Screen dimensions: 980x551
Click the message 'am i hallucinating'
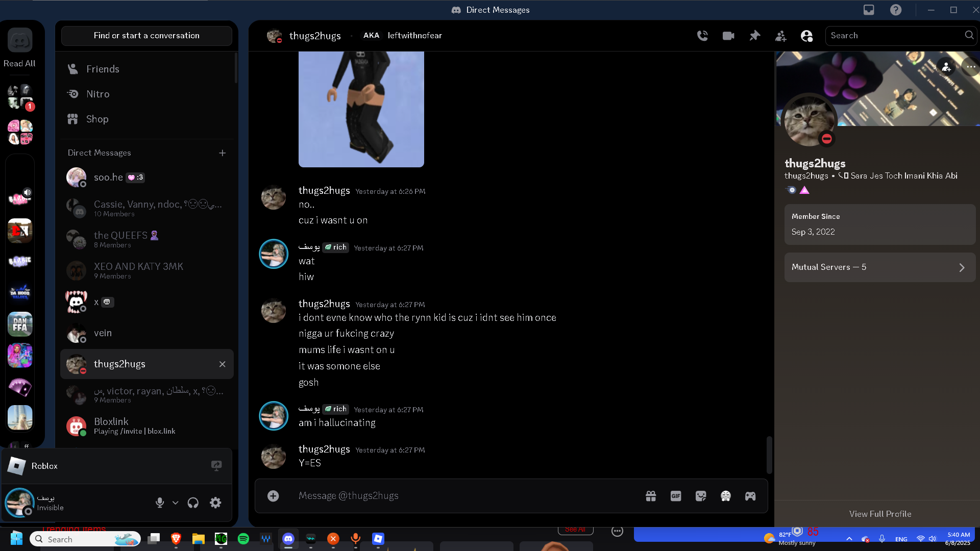click(x=337, y=423)
